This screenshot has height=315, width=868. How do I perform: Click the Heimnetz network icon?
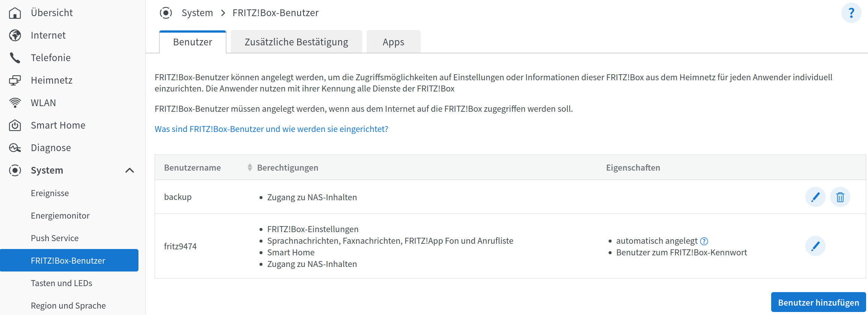(15, 80)
